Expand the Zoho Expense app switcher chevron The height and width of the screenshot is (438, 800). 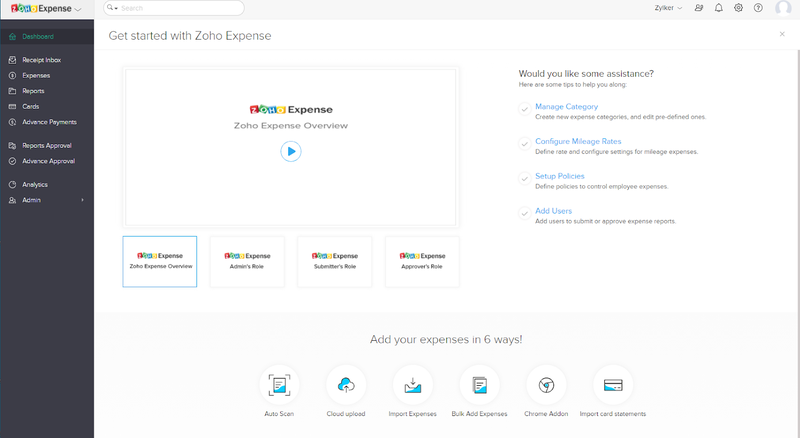78,9
